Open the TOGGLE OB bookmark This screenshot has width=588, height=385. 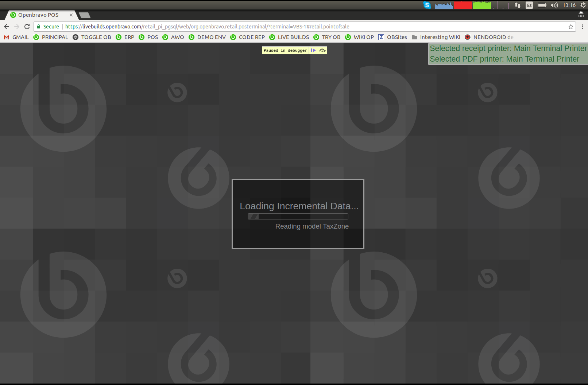tap(92, 37)
